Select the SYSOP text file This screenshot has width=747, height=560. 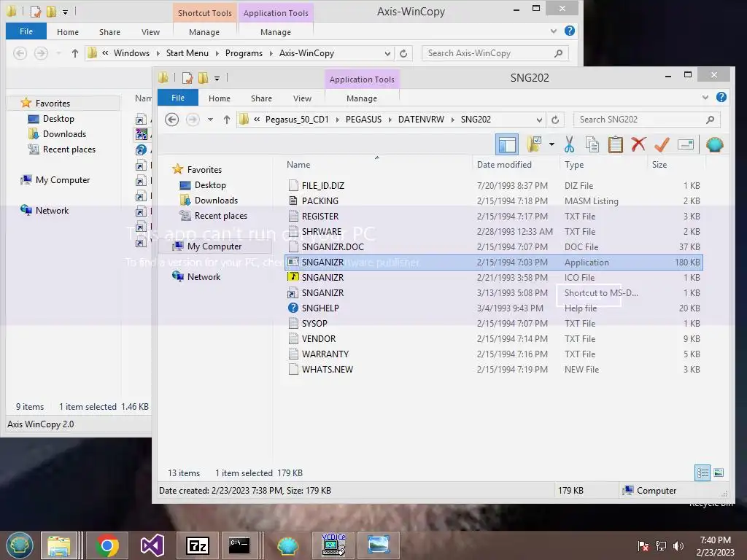tap(494, 323)
